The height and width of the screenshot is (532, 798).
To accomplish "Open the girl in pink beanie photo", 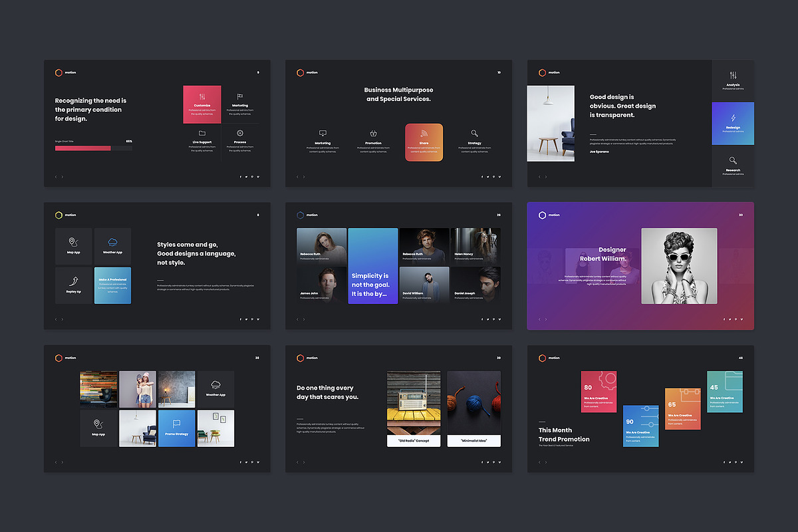I will [x=137, y=389].
